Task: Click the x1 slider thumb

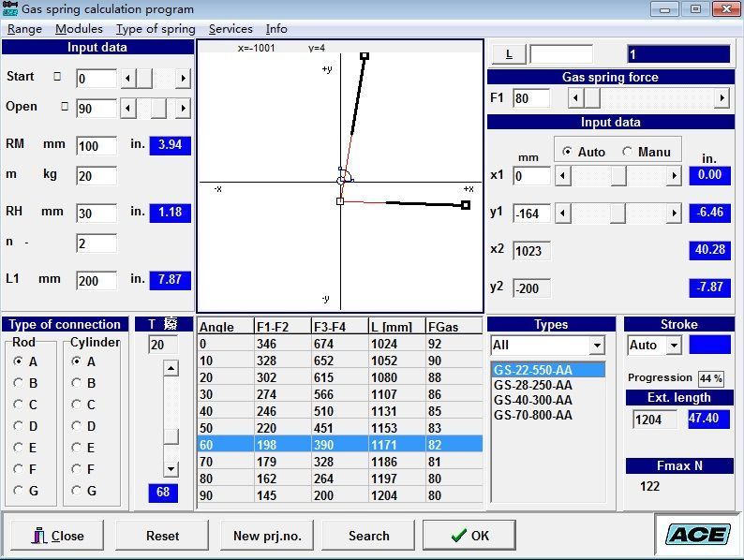Action: (x=618, y=176)
